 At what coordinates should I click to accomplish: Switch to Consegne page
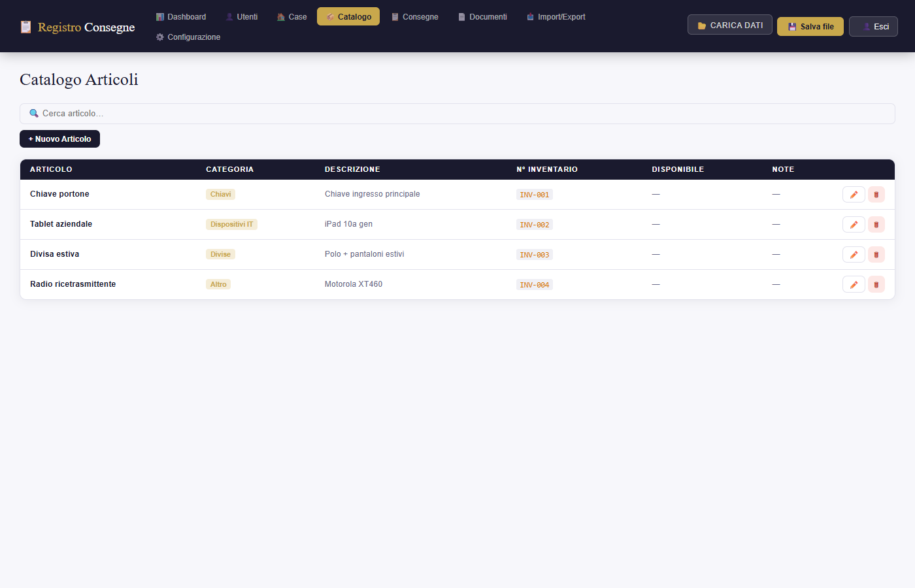pos(414,17)
